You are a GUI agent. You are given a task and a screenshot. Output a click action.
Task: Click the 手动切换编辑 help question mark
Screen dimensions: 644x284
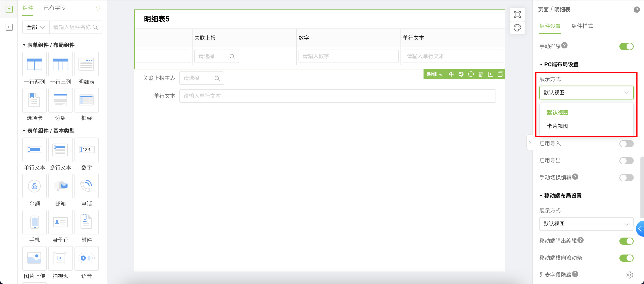click(575, 177)
